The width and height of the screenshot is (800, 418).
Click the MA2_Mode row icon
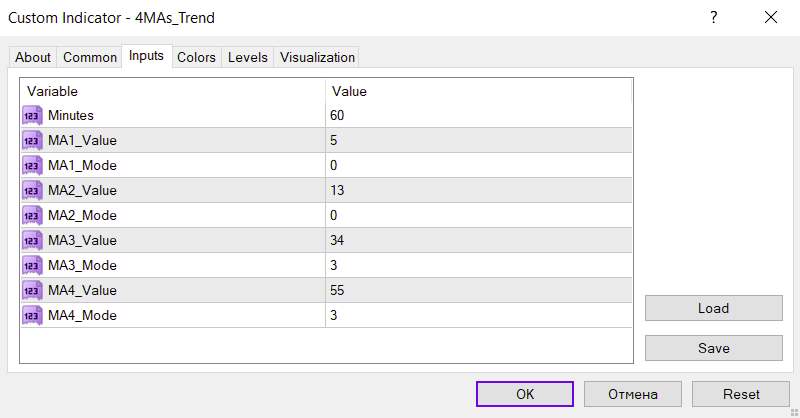31,215
